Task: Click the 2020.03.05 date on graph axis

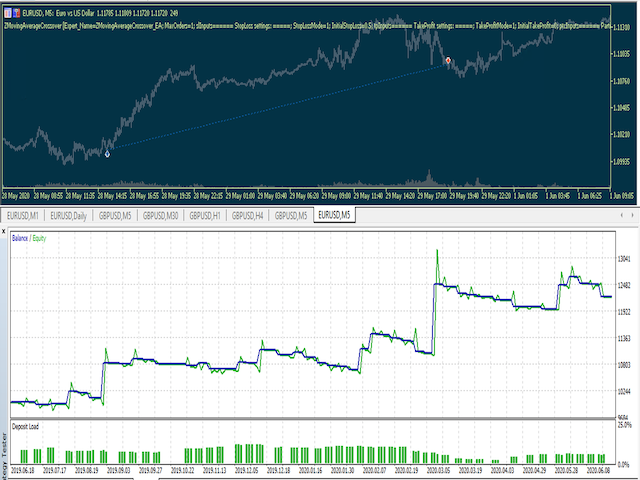Action: pos(438,471)
